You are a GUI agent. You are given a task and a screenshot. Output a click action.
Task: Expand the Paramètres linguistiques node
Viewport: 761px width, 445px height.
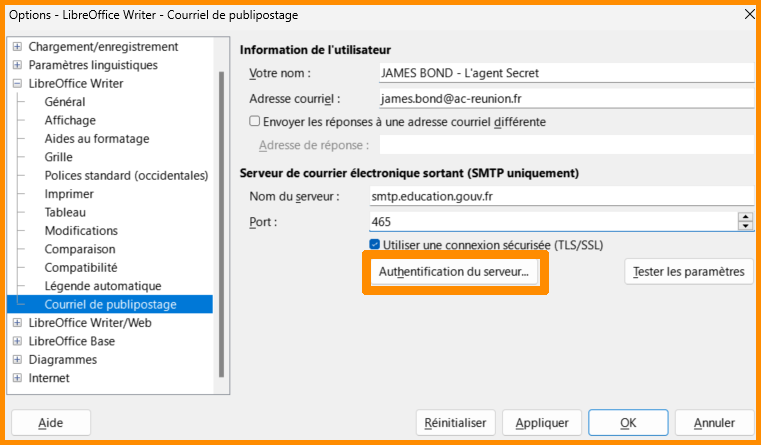[16, 65]
